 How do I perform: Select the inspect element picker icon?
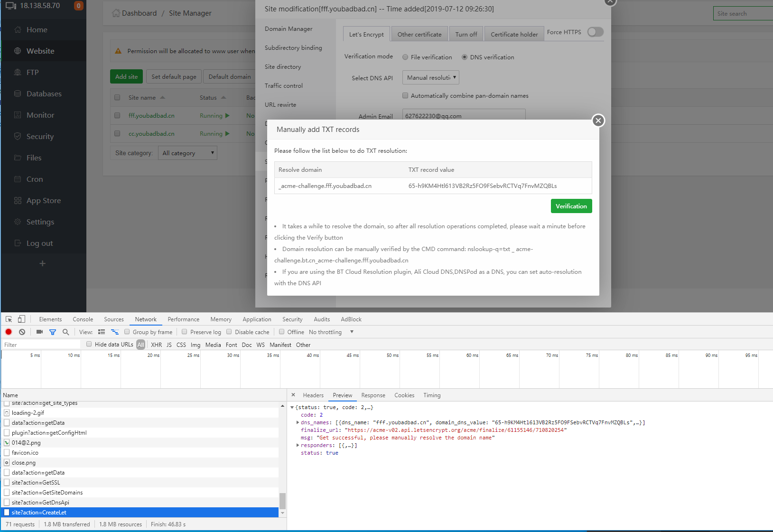9,319
